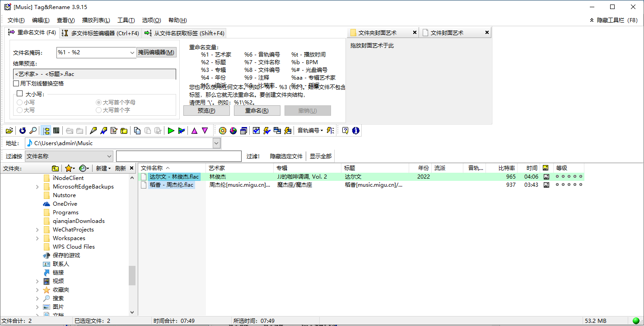Enable the 大小写 checkbox

(19, 94)
